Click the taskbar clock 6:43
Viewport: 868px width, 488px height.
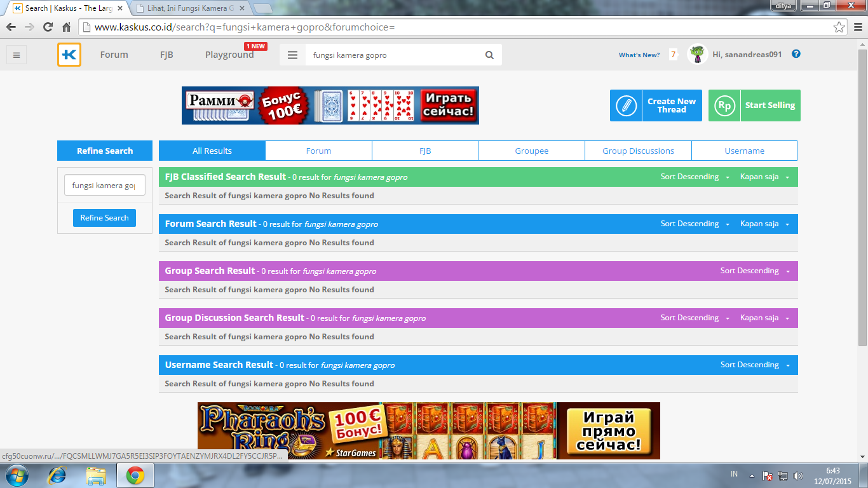(x=833, y=471)
